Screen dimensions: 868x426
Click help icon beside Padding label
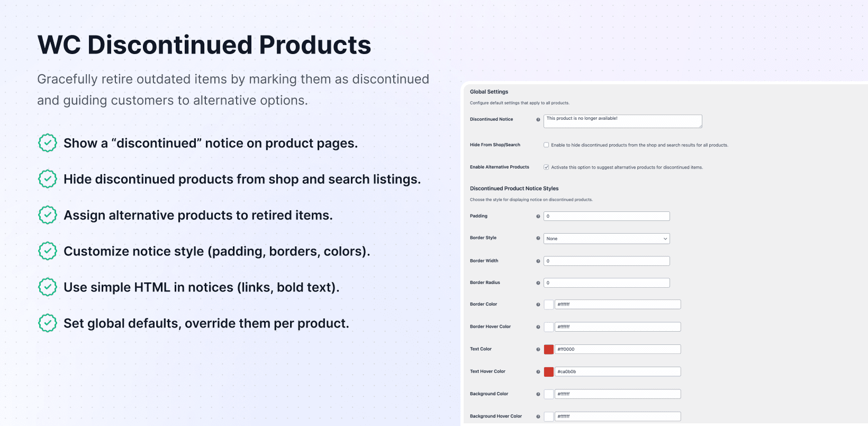(538, 216)
